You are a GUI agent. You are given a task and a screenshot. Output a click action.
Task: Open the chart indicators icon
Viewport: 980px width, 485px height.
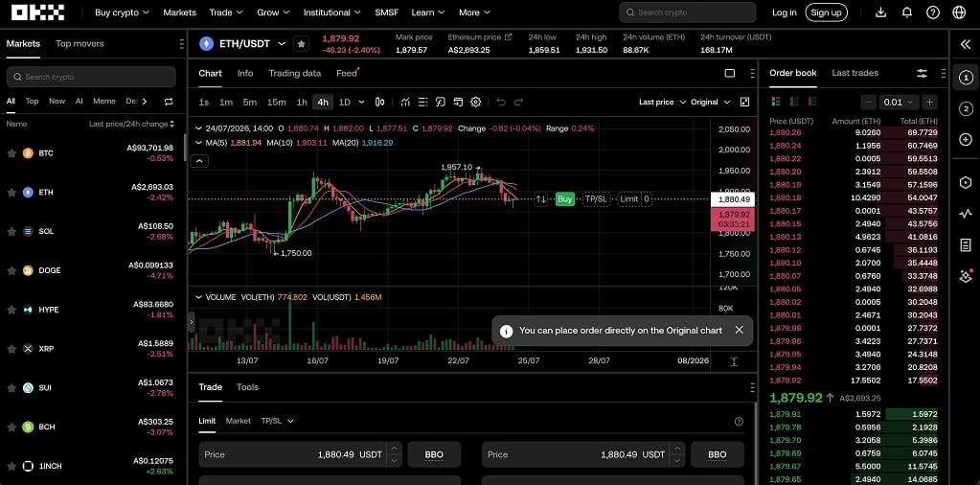pyautogui.click(x=405, y=102)
